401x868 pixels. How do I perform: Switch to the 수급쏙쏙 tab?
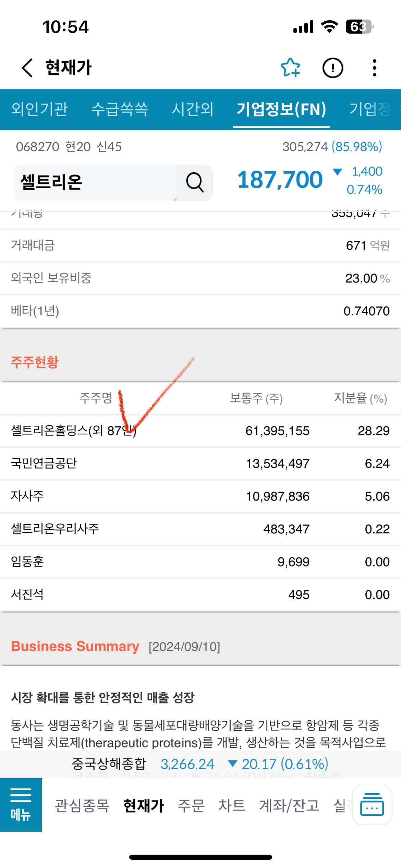(x=120, y=109)
